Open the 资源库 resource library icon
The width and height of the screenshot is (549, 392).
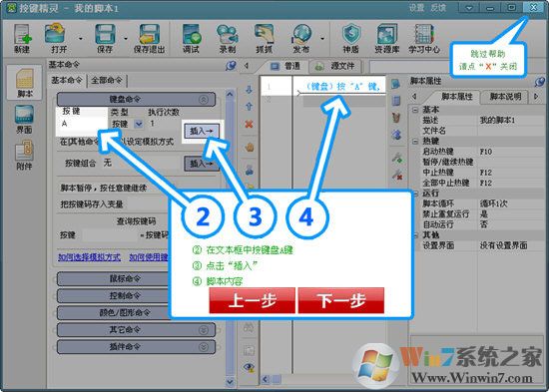[x=387, y=38]
